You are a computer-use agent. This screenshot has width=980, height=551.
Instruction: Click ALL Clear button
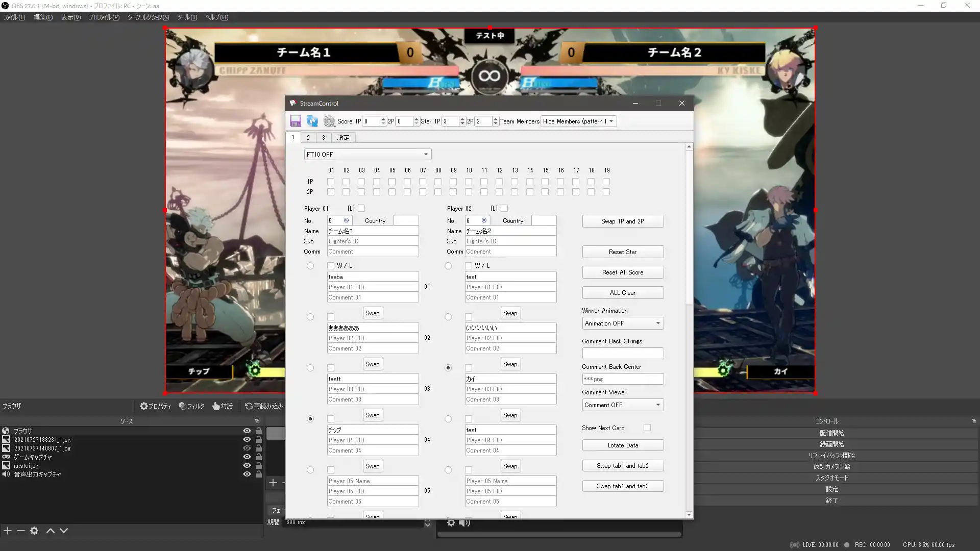(x=623, y=293)
